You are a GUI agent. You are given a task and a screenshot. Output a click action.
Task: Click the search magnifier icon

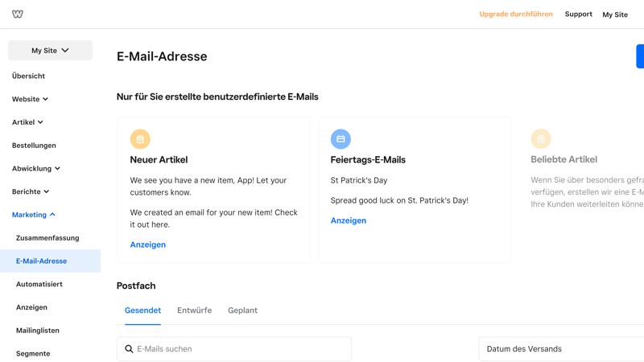[x=129, y=349]
